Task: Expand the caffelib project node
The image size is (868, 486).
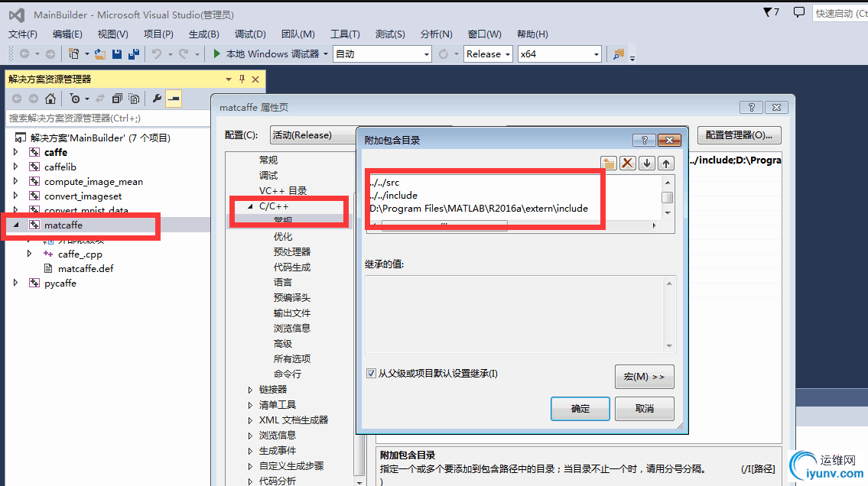Action: click(x=15, y=167)
